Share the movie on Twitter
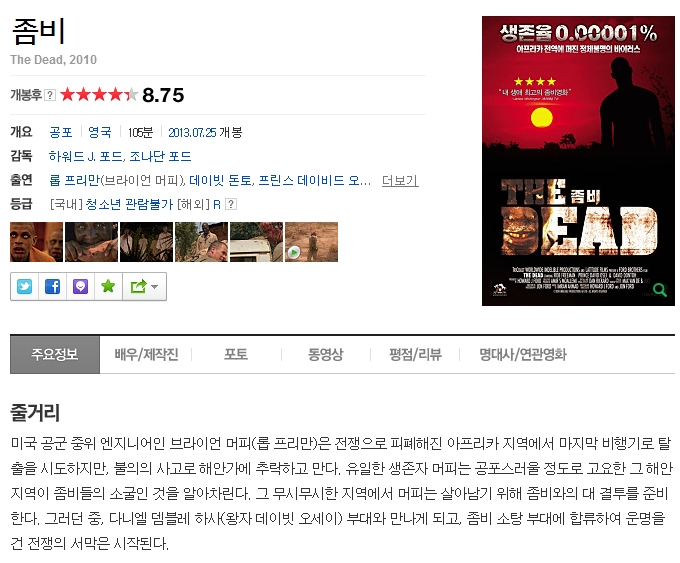 coord(25,286)
